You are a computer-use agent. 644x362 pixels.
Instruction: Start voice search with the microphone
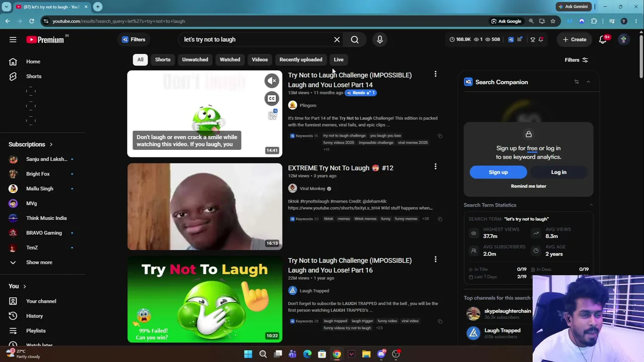380,40
